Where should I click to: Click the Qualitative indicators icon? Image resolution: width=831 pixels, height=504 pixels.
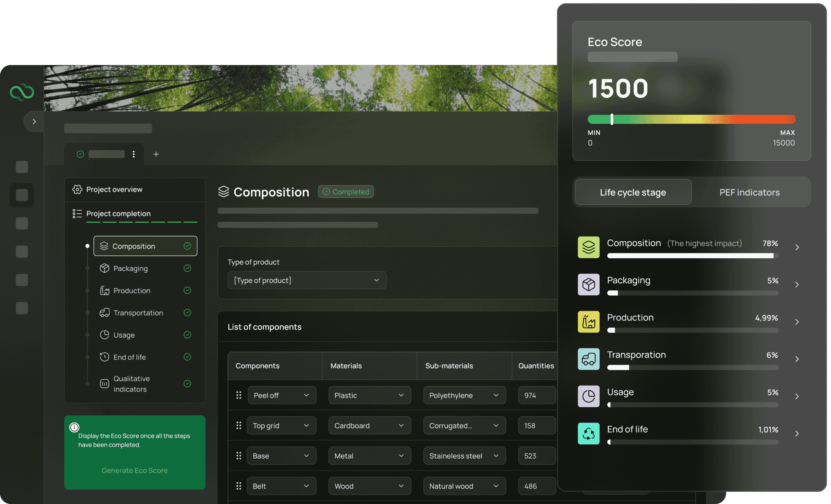[x=104, y=383]
